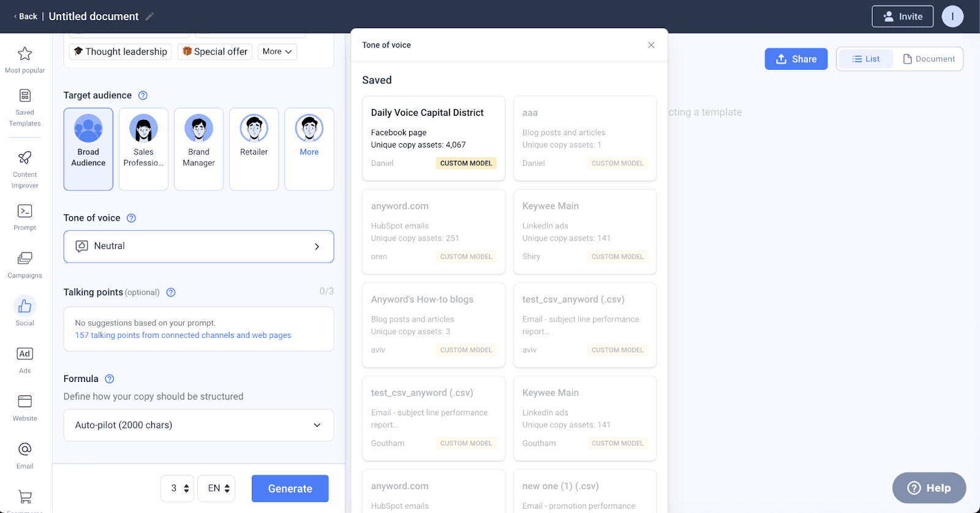Click the Share button

tap(796, 59)
